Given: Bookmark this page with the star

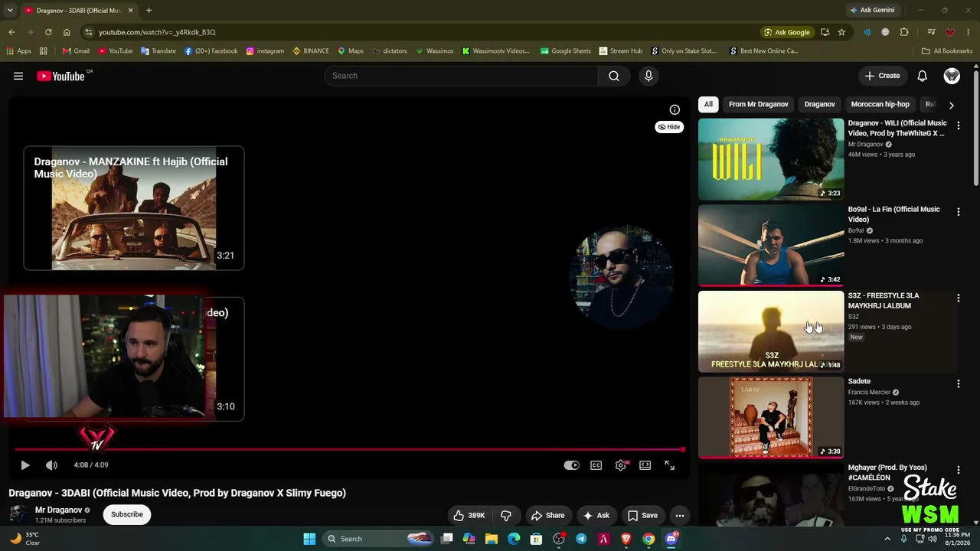Looking at the screenshot, I should tap(841, 32).
